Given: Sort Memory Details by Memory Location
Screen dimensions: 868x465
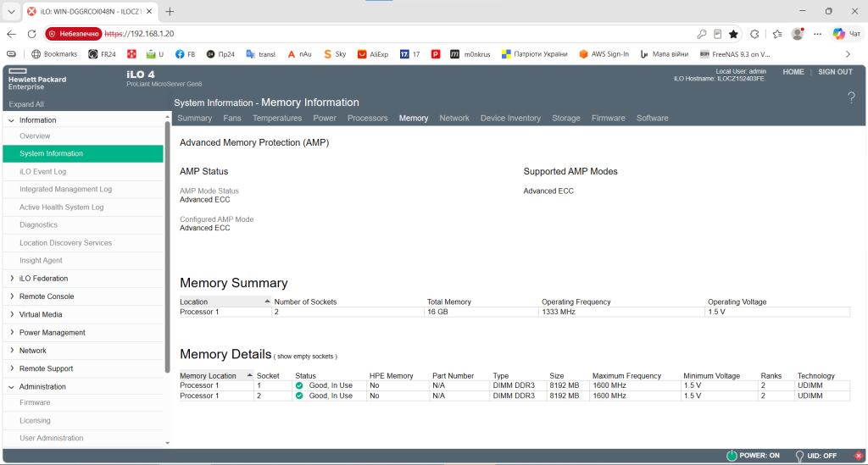Looking at the screenshot, I should coord(216,376).
